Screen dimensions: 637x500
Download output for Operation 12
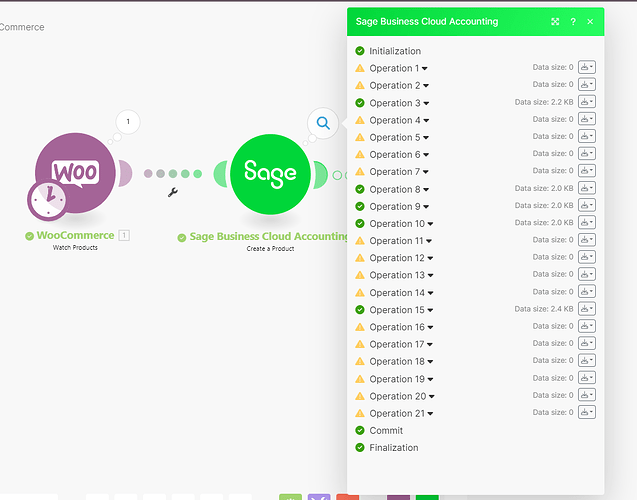(x=587, y=257)
